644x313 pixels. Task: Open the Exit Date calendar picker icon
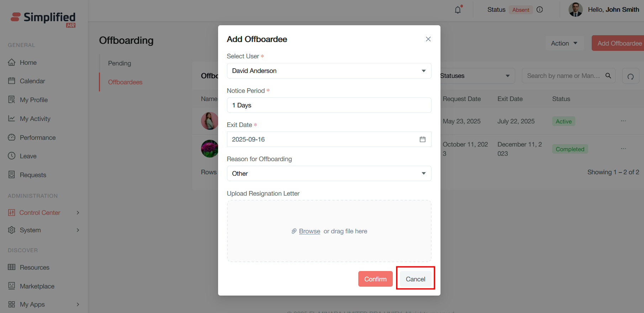(422, 139)
